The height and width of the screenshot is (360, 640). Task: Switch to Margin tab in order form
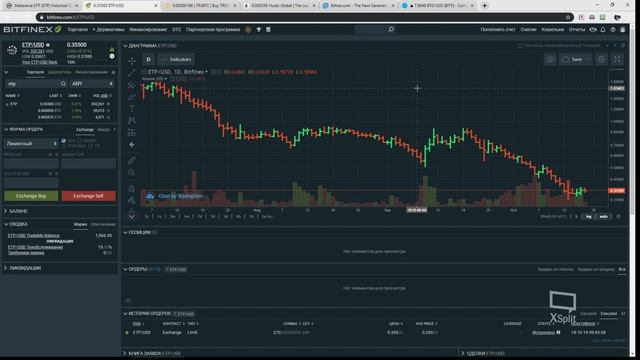pos(104,130)
